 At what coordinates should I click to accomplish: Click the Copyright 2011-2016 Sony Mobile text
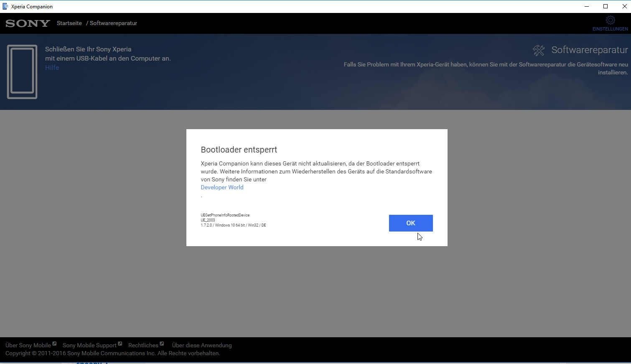click(x=113, y=353)
